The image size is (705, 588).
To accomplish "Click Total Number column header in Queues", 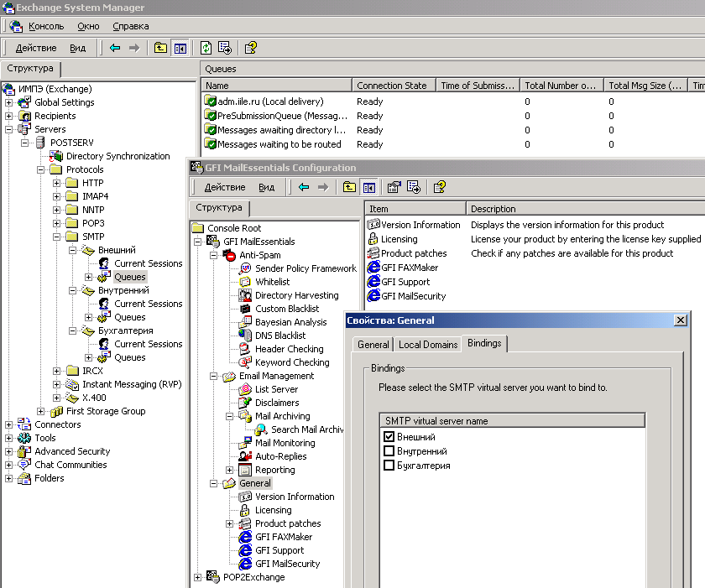I will (561, 86).
